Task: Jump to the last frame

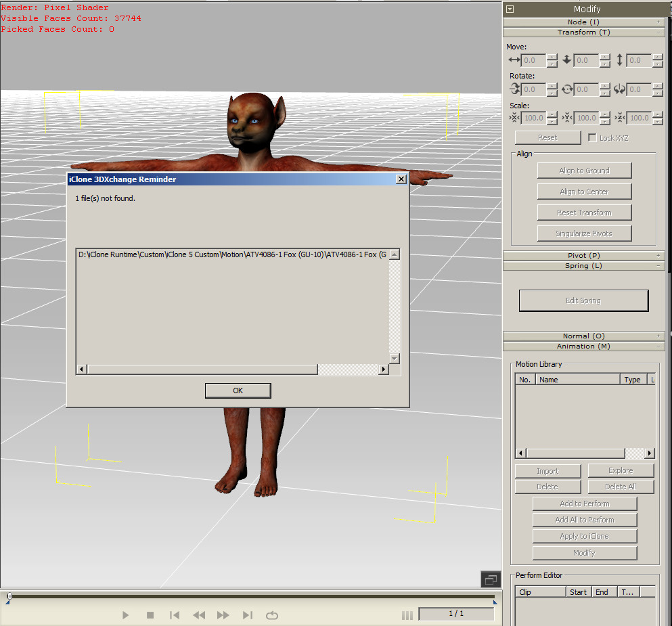Action: (247, 615)
